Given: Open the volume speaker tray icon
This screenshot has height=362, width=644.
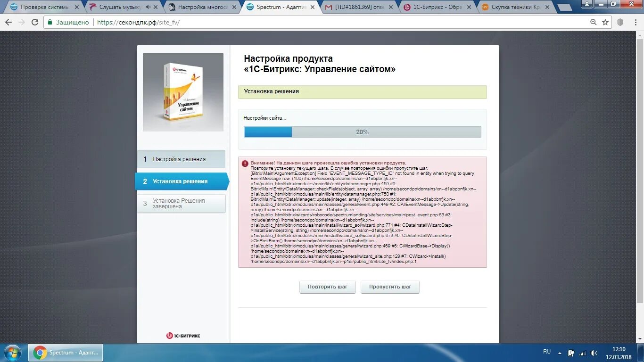Looking at the screenshot, I should [594, 353].
